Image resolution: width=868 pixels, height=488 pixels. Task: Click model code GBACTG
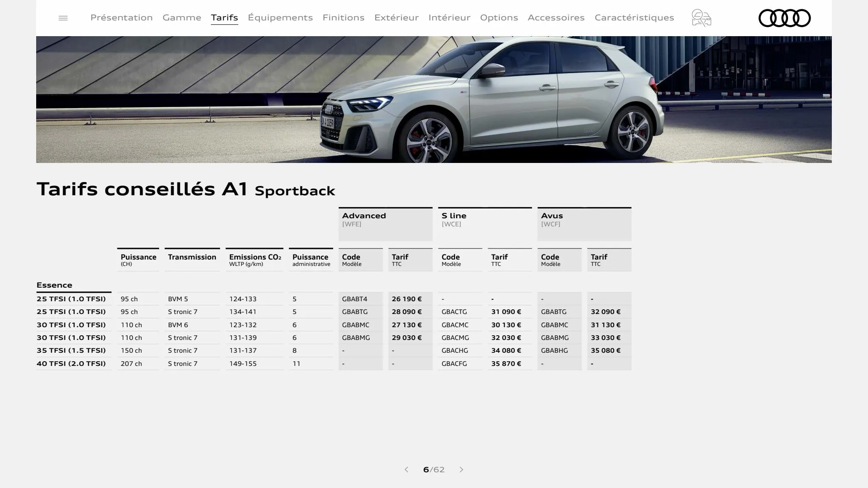tap(454, 311)
